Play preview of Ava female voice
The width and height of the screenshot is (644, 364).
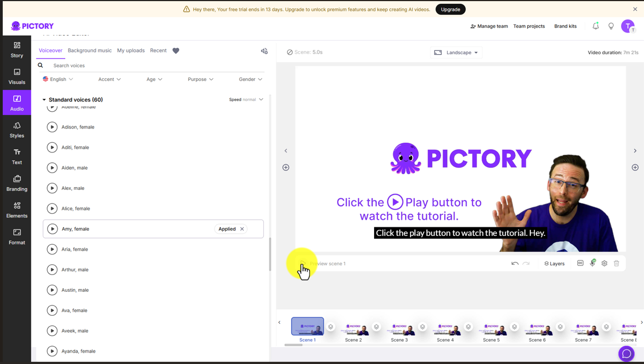pos(52,310)
